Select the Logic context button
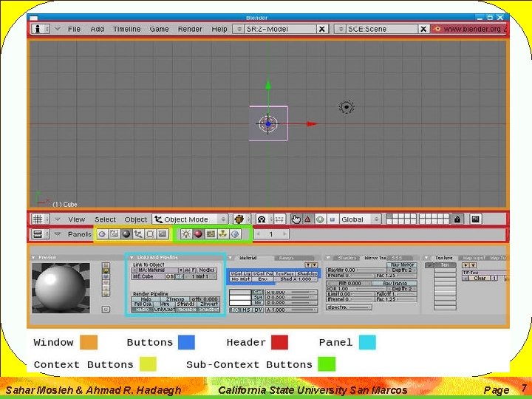532x399 pixels. pos(103,234)
